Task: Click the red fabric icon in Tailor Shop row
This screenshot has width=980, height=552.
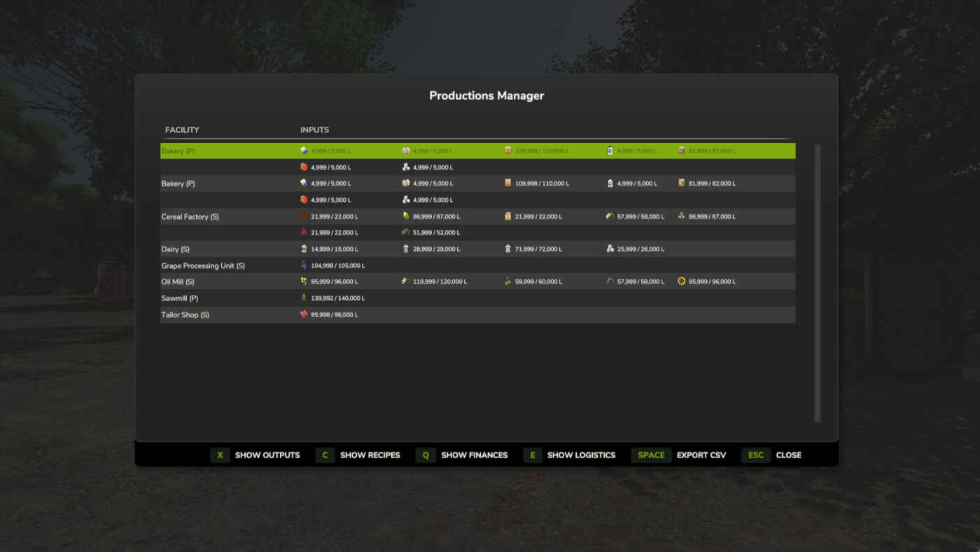Action: (x=304, y=315)
